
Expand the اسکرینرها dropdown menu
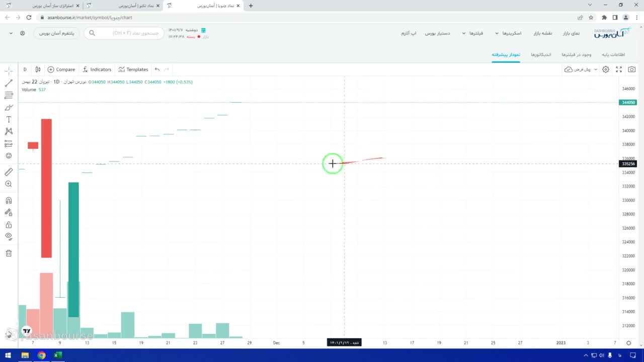point(508,33)
